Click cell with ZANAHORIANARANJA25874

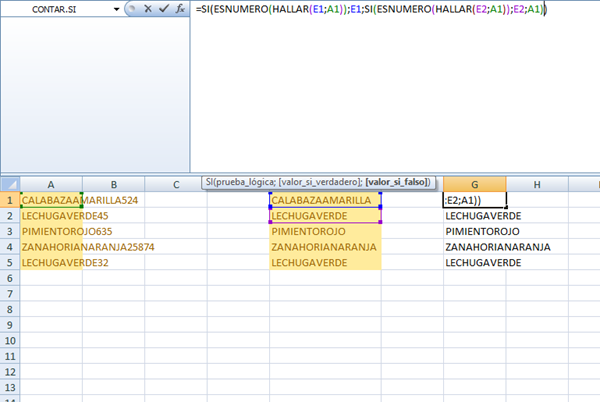click(x=51, y=247)
